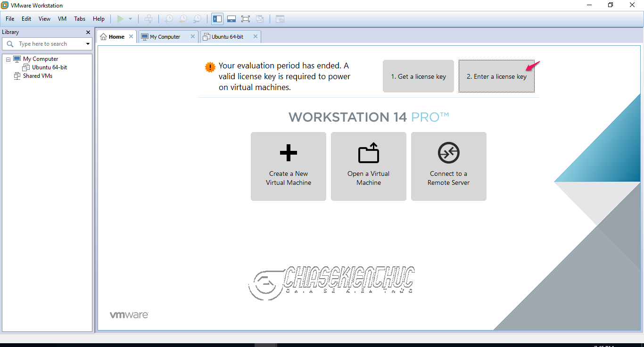Image resolution: width=644 pixels, height=347 pixels.
Task: Close the Ubuntu 64-bit tab
Action: [x=255, y=36]
